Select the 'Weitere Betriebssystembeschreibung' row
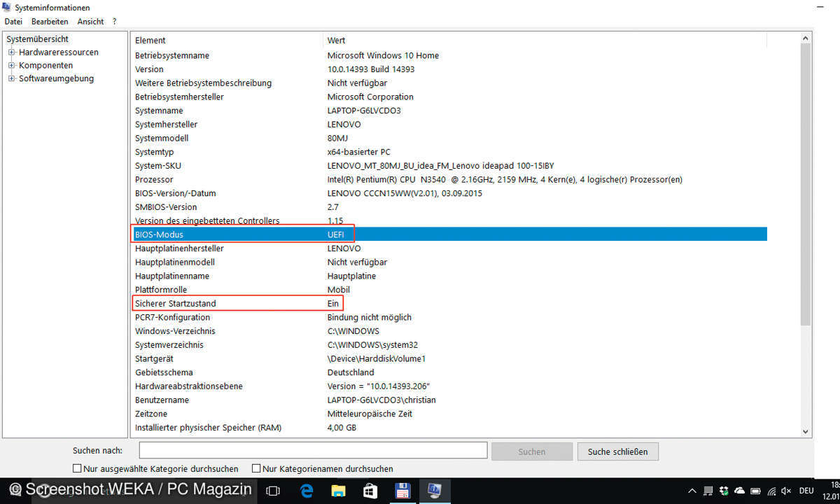The height and width of the screenshot is (504, 840). point(449,83)
